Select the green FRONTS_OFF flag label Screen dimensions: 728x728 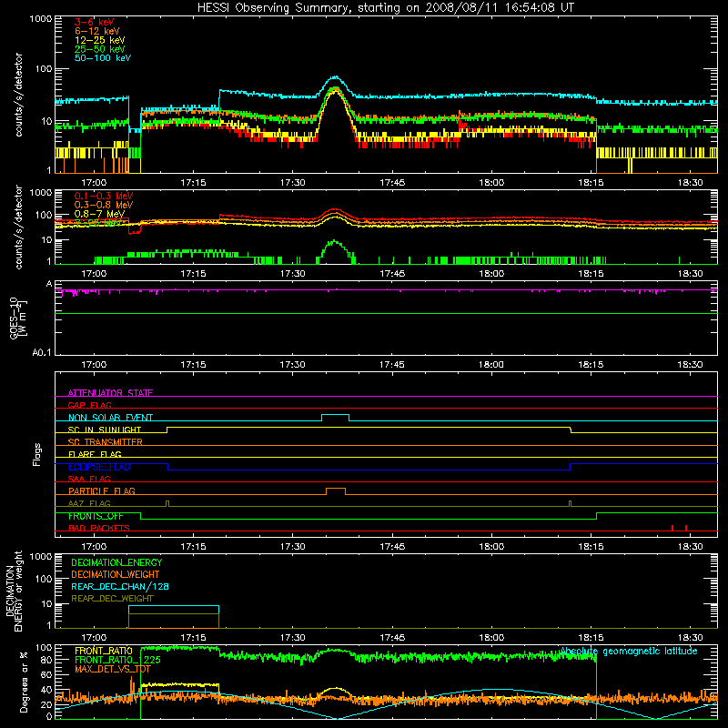(96, 516)
